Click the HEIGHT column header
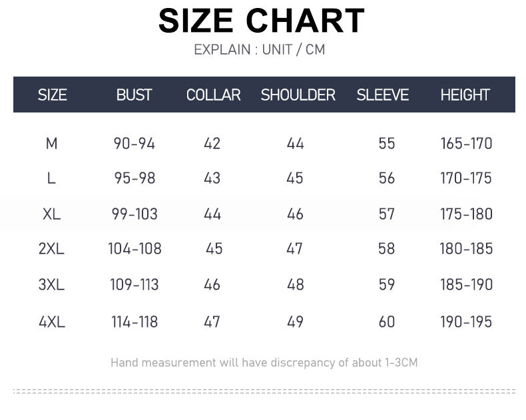This screenshot has width=526, height=420. point(465,95)
